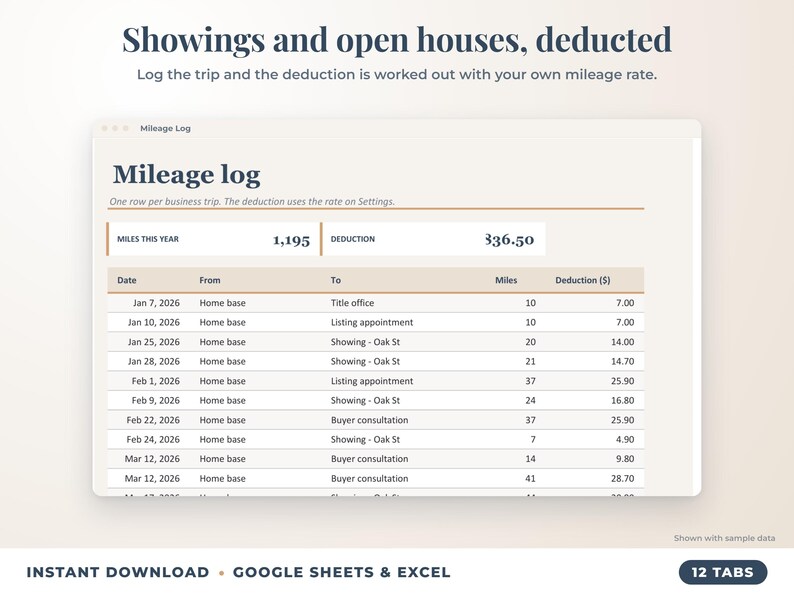This screenshot has width=794, height=596.
Task: Select the 28.70 deduction cell
Action: pos(622,479)
